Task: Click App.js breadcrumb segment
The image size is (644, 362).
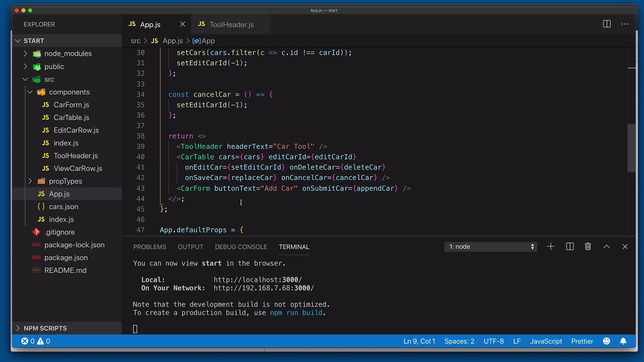Action: click(172, 41)
